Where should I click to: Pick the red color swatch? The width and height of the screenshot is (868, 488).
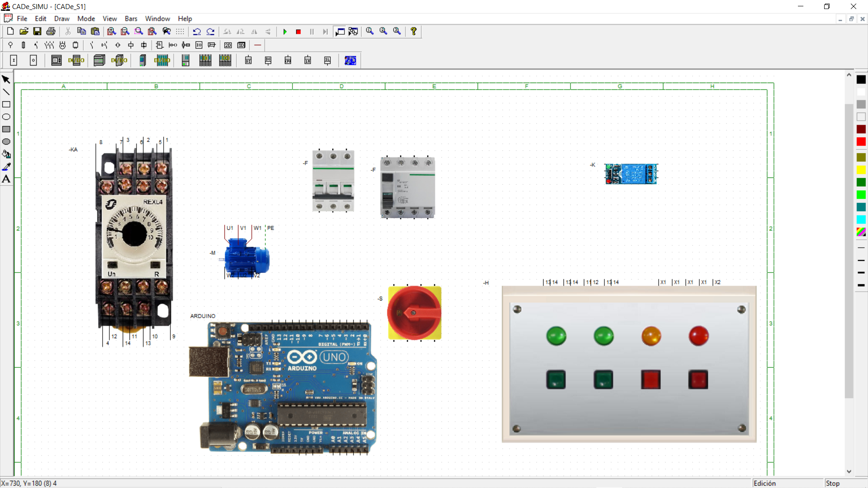pos(861,142)
